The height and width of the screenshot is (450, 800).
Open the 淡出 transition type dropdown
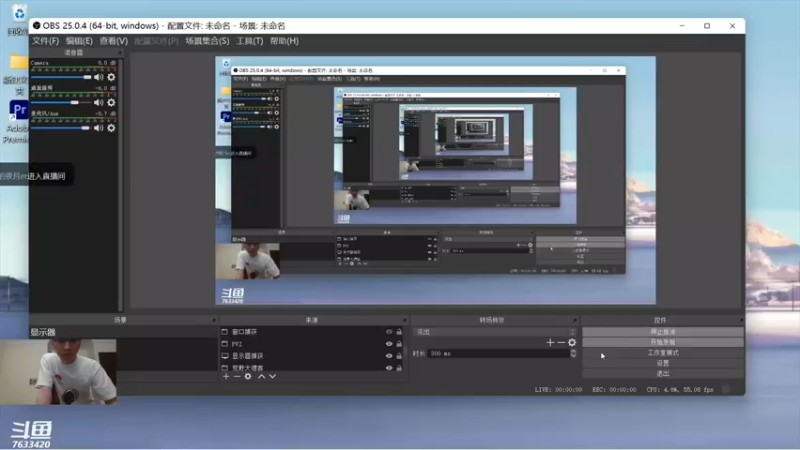495,332
